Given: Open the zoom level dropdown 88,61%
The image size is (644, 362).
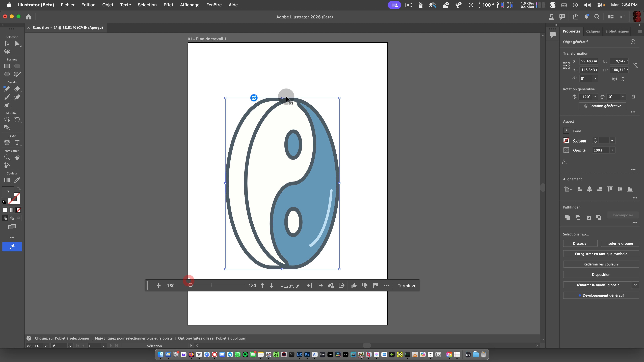Looking at the screenshot, I should [x=46, y=346].
